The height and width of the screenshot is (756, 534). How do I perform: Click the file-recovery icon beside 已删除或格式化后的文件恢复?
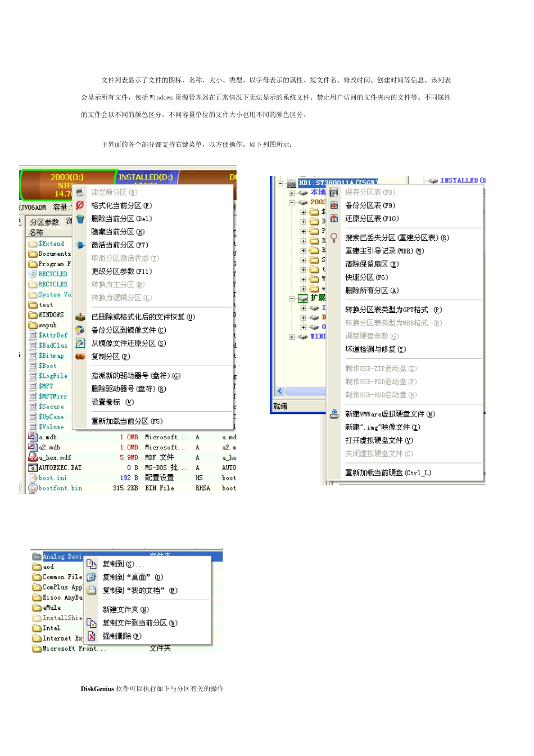point(80,317)
